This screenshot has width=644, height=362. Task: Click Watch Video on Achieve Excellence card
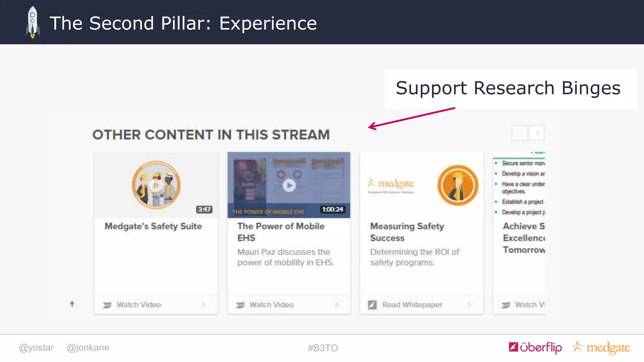(530, 305)
